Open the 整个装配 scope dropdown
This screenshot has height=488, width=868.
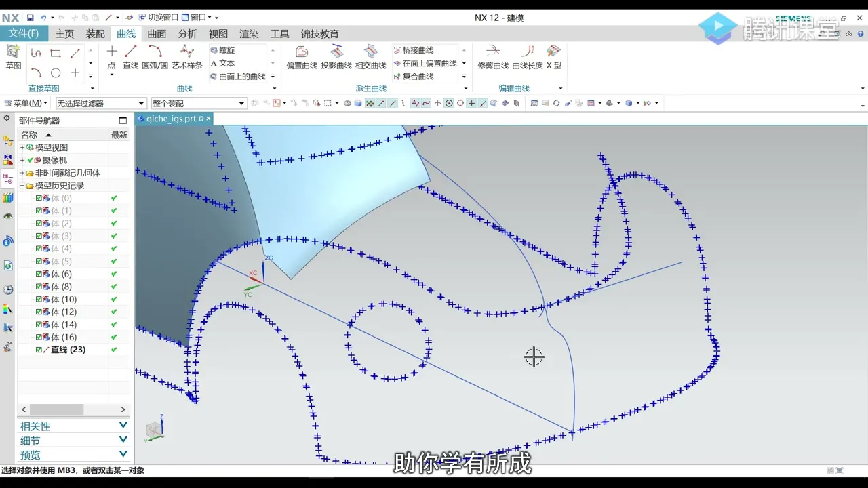click(241, 103)
